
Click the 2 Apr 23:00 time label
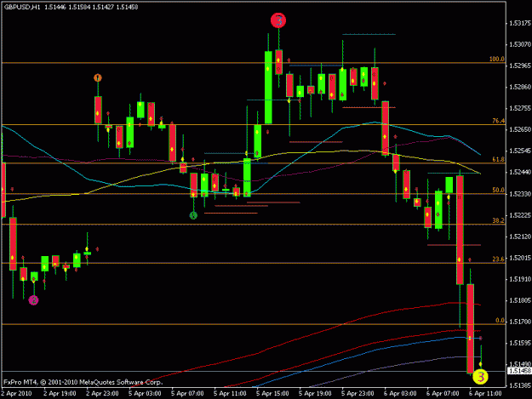pyautogui.click(x=102, y=394)
